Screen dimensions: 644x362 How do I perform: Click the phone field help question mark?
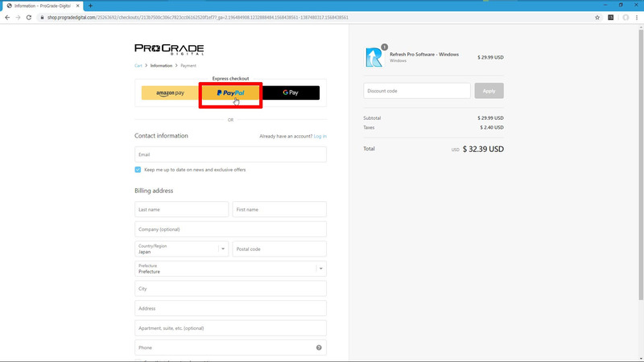[319, 348]
